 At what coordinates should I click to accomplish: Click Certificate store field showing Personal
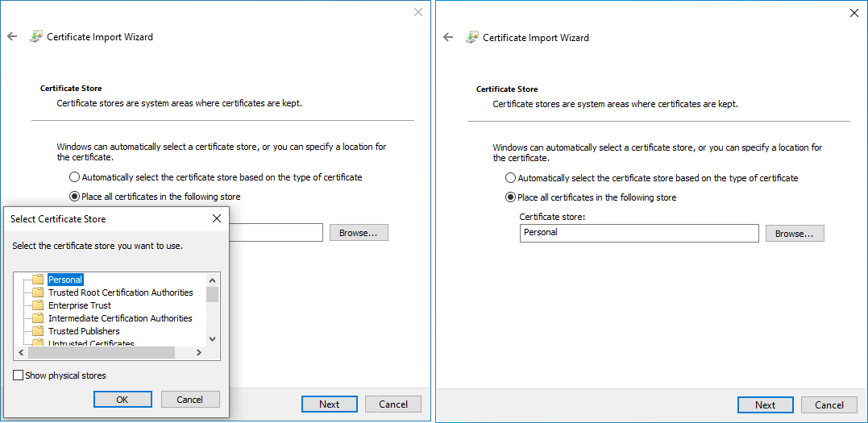(638, 233)
